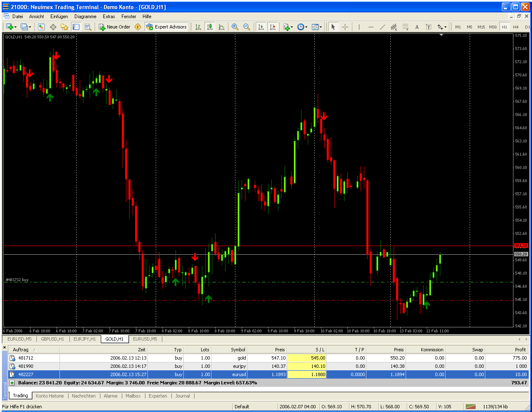Expand the periodicity clock dropdown
The image size is (532, 412).
[302, 27]
